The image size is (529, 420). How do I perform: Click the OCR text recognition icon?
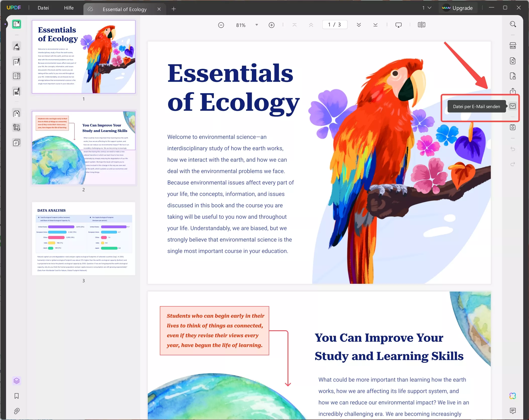(513, 46)
